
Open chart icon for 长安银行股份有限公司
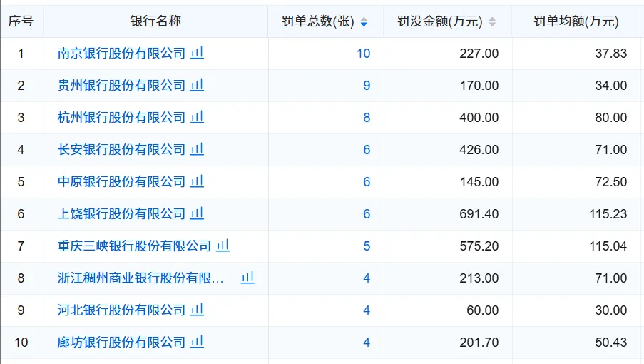point(197,148)
